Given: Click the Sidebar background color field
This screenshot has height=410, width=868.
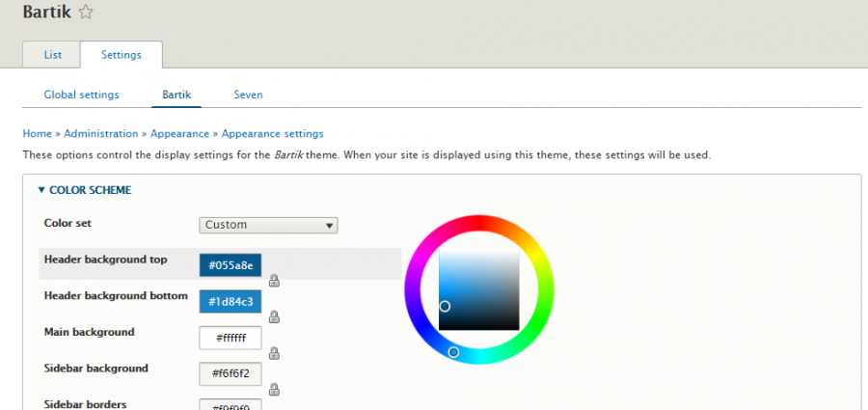Looking at the screenshot, I should pos(231,374).
